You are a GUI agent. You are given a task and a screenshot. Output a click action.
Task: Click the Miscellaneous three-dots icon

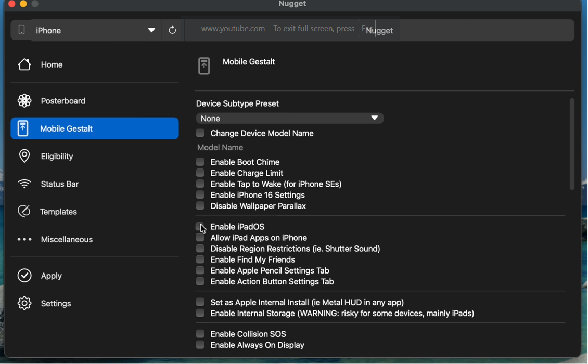tap(24, 239)
